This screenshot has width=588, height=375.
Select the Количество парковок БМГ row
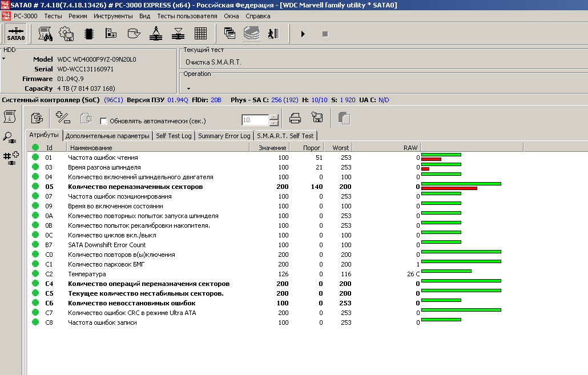coord(275,264)
